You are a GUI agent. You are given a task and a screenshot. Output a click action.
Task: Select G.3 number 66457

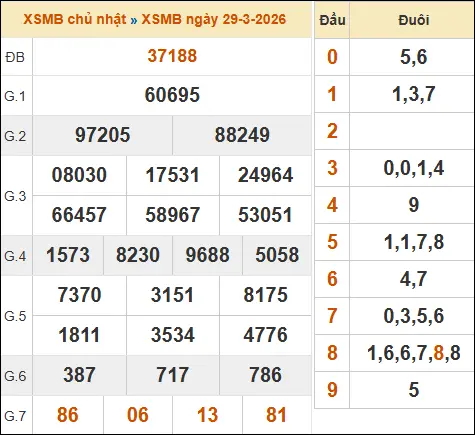79,215
